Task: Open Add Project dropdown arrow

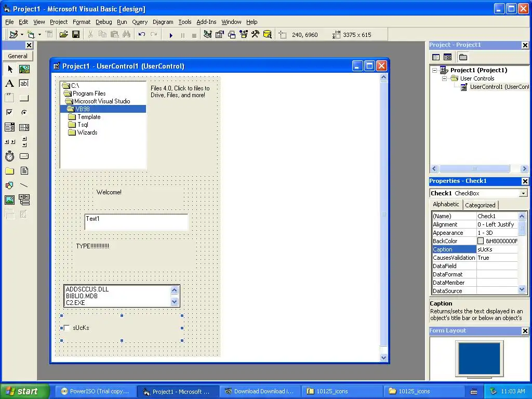Action: (22, 35)
